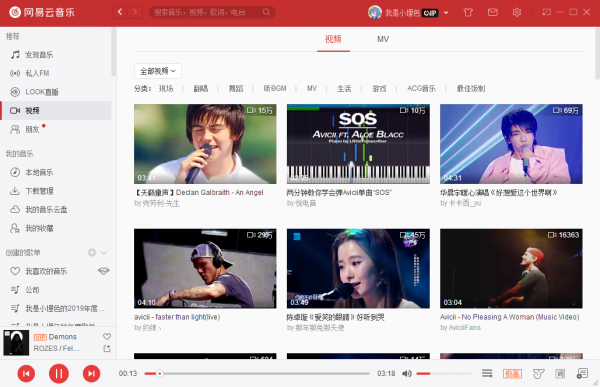The width and height of the screenshot is (600, 387).
Task: Seek on the song progress bar
Action: (x=257, y=374)
